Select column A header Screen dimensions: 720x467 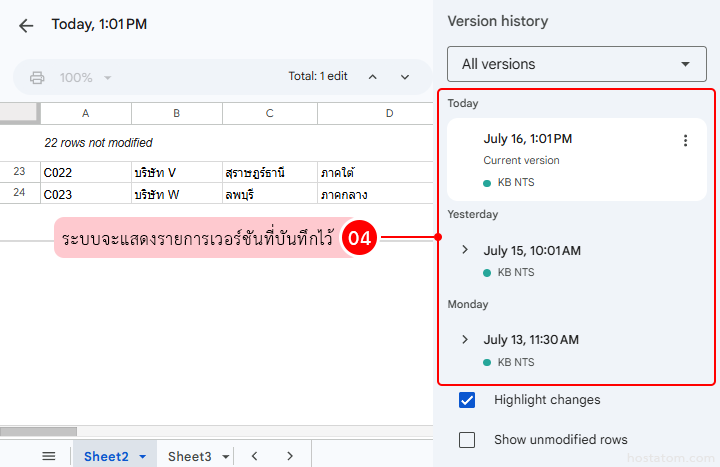[x=86, y=113]
